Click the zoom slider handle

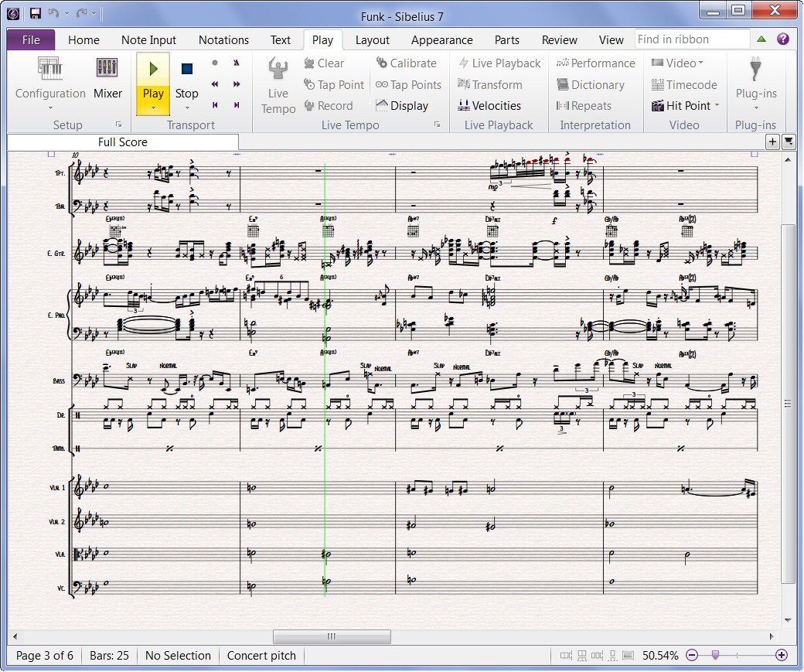pyautogui.click(x=715, y=655)
